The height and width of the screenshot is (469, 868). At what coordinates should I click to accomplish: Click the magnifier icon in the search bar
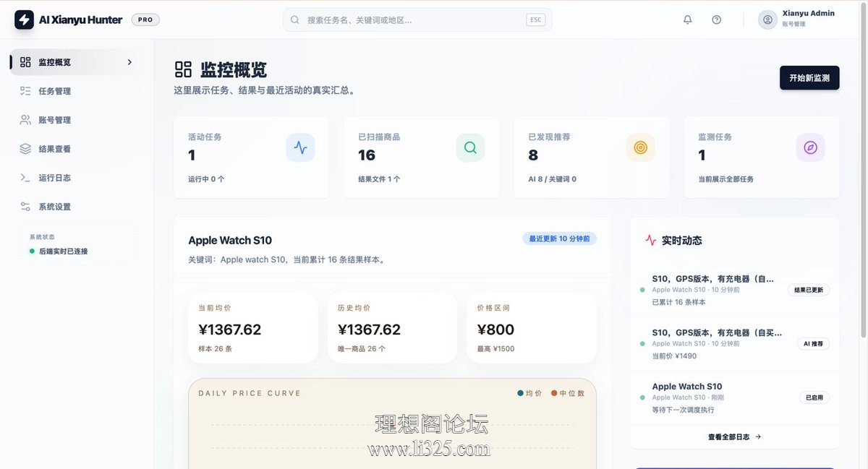[294, 20]
